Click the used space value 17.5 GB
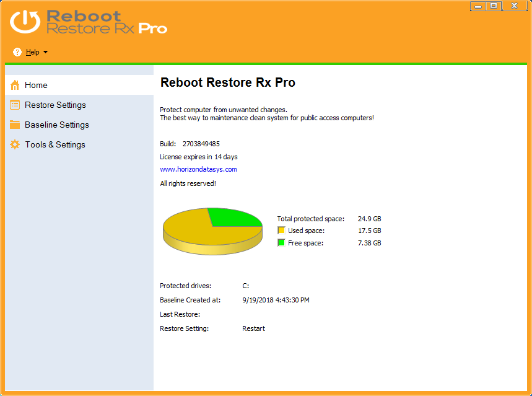Image resolution: width=532 pixels, height=396 pixels. [x=370, y=231]
